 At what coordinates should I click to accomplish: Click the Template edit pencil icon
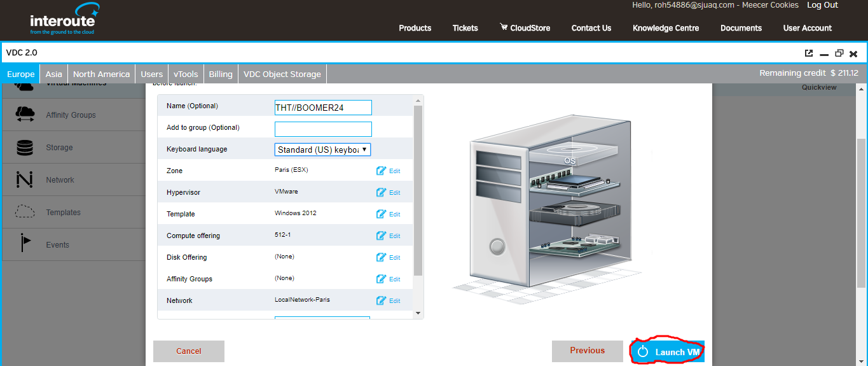(381, 214)
